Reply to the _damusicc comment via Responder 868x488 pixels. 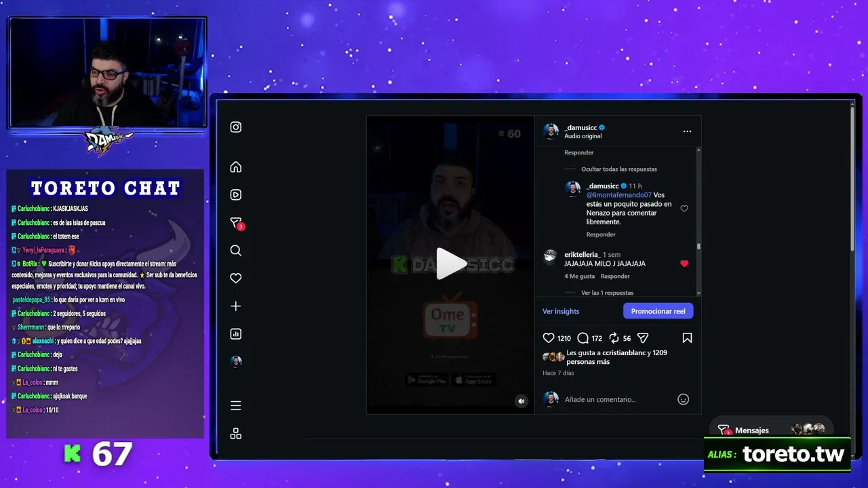click(601, 235)
